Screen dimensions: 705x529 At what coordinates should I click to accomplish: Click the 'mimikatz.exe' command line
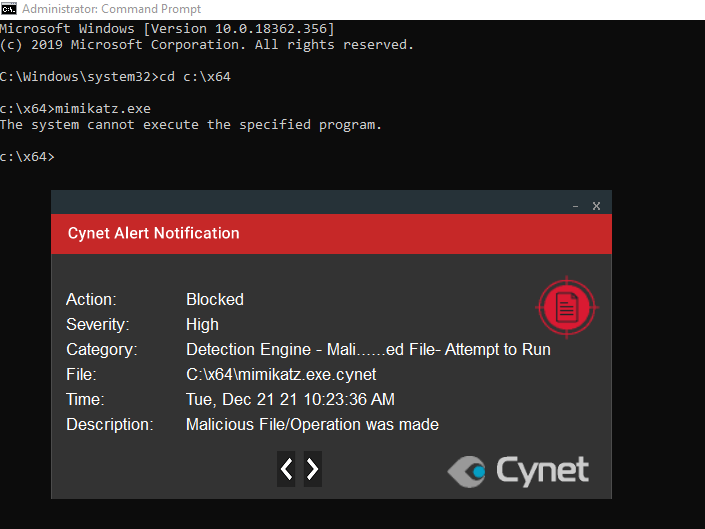click(76, 109)
